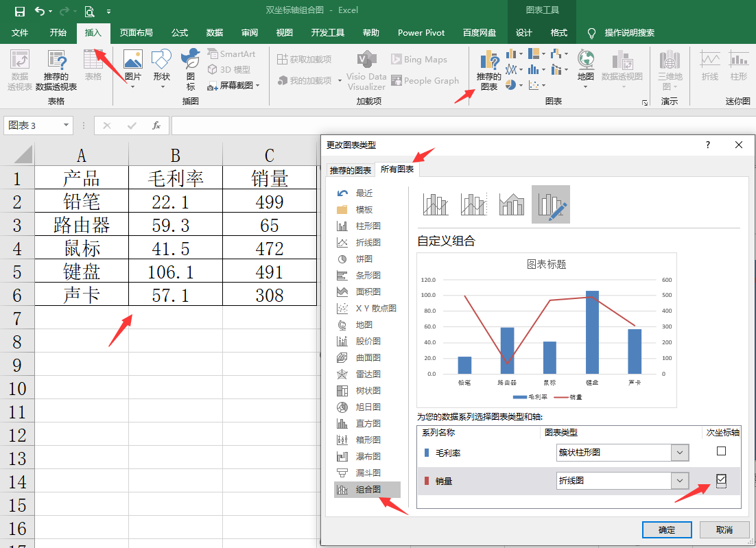Viewport: 756px width, 548px height.
Task: Click the 取消 button in dialog
Action: pyautogui.click(x=724, y=529)
